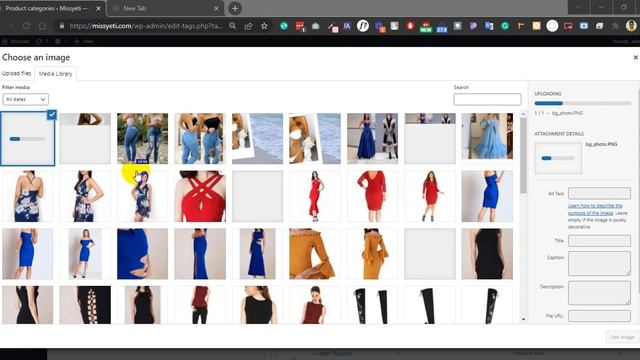Screen dimensions: 640x360
Task: Focus the Caption text area
Action: click(x=599, y=263)
